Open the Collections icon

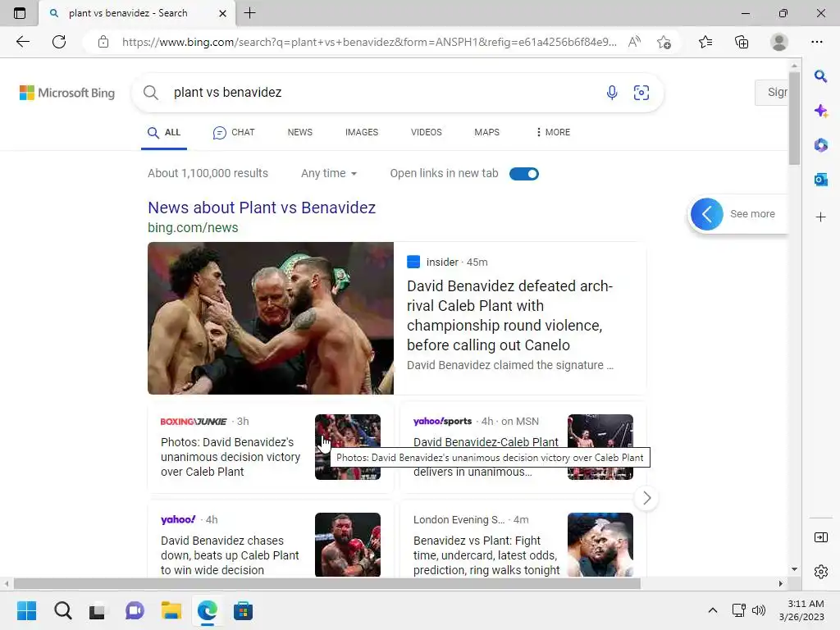tap(742, 42)
